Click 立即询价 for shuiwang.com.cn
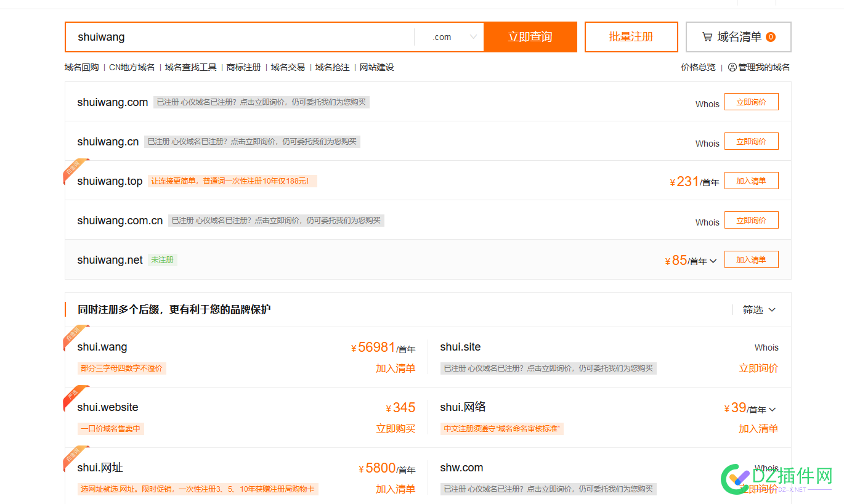Image resolution: width=844 pixels, height=504 pixels. coord(751,220)
